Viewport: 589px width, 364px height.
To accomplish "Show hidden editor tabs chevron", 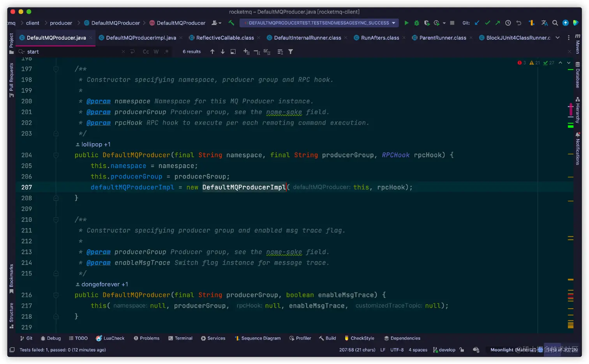I will tap(557, 38).
